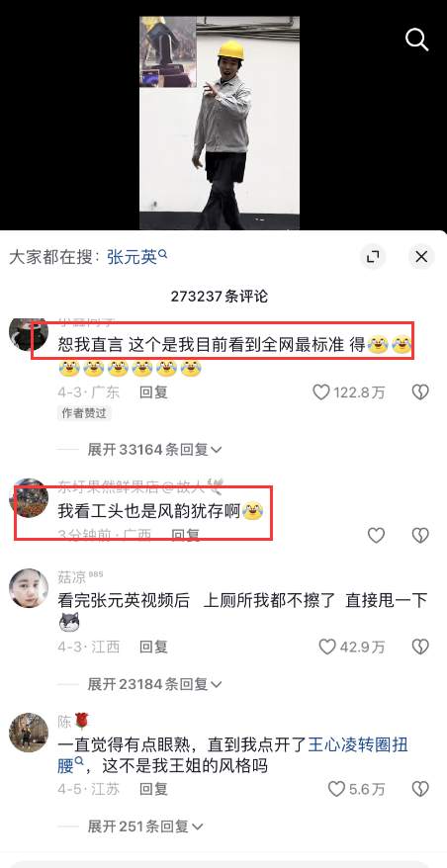Screen dimensions: 447x868
Task: Dislike the top 广东 comment
Action: [x=420, y=392]
